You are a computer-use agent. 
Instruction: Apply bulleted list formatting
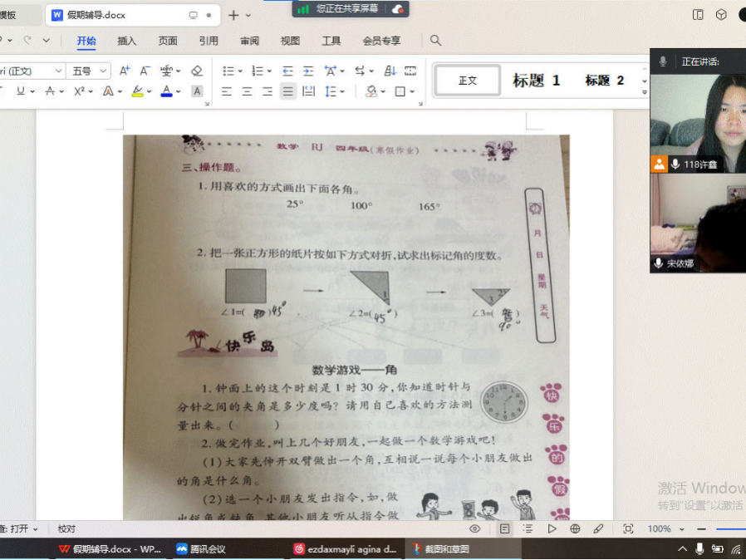228,71
